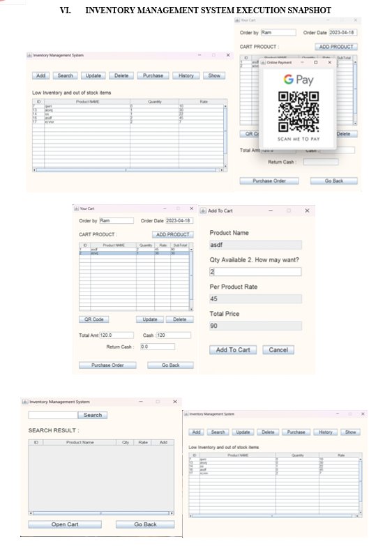Click the Product Name field showing asdf
The height and width of the screenshot is (546, 392).
click(x=255, y=245)
